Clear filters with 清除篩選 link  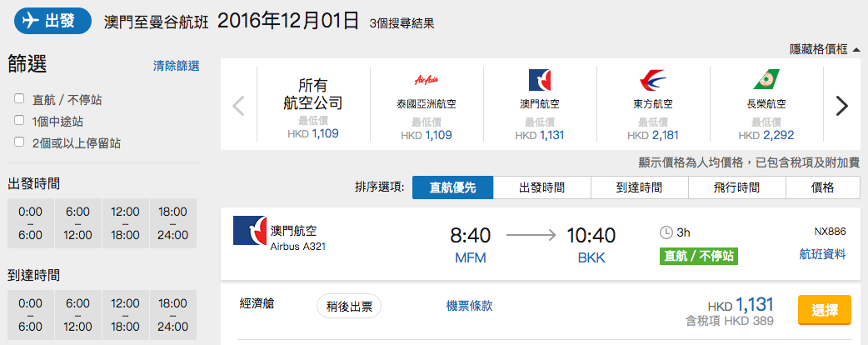(x=176, y=66)
